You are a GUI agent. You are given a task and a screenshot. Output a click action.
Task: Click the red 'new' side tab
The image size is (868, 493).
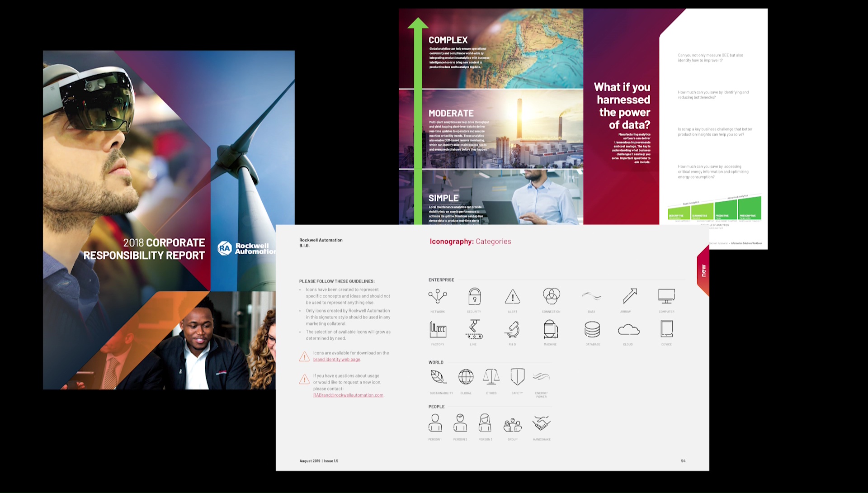point(703,270)
